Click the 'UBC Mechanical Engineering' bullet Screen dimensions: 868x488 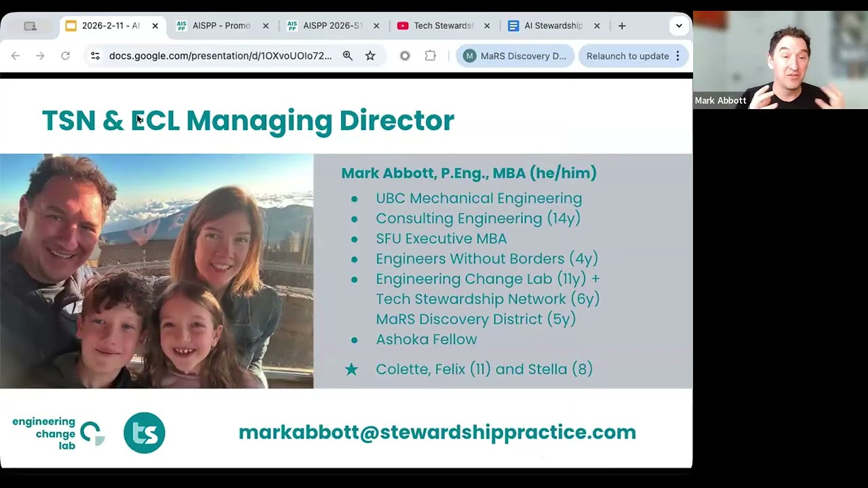click(x=479, y=199)
